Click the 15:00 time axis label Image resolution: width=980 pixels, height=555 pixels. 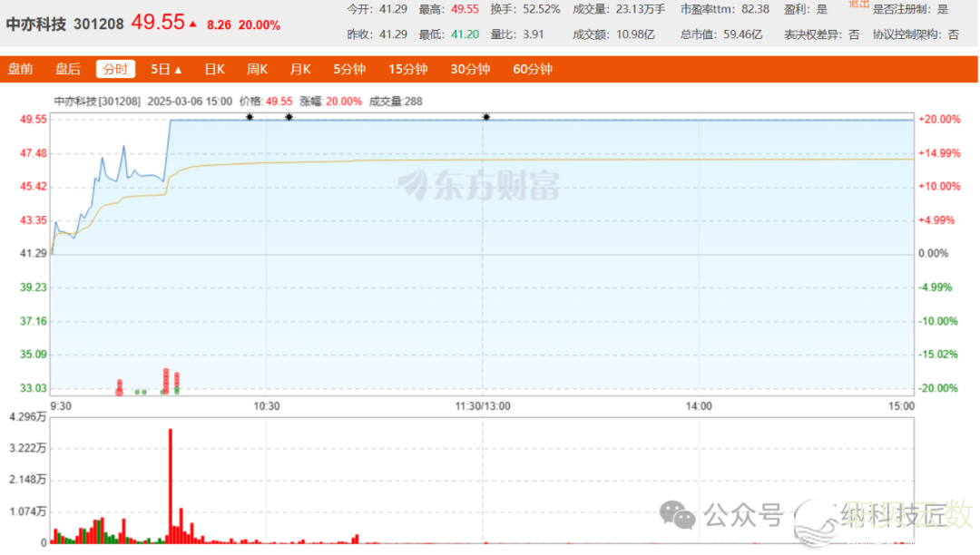[x=901, y=406]
